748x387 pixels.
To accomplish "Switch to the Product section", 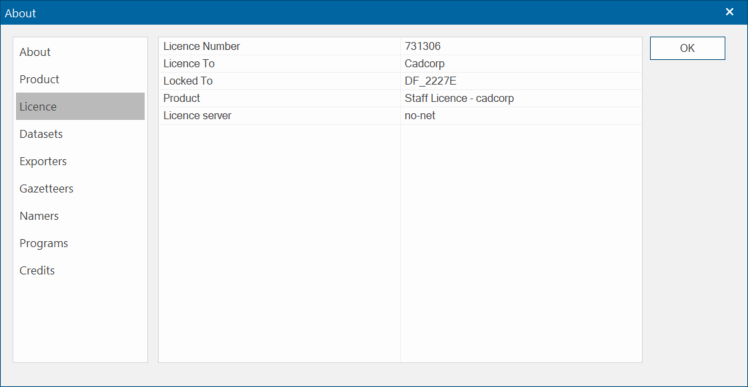I will 80,79.
